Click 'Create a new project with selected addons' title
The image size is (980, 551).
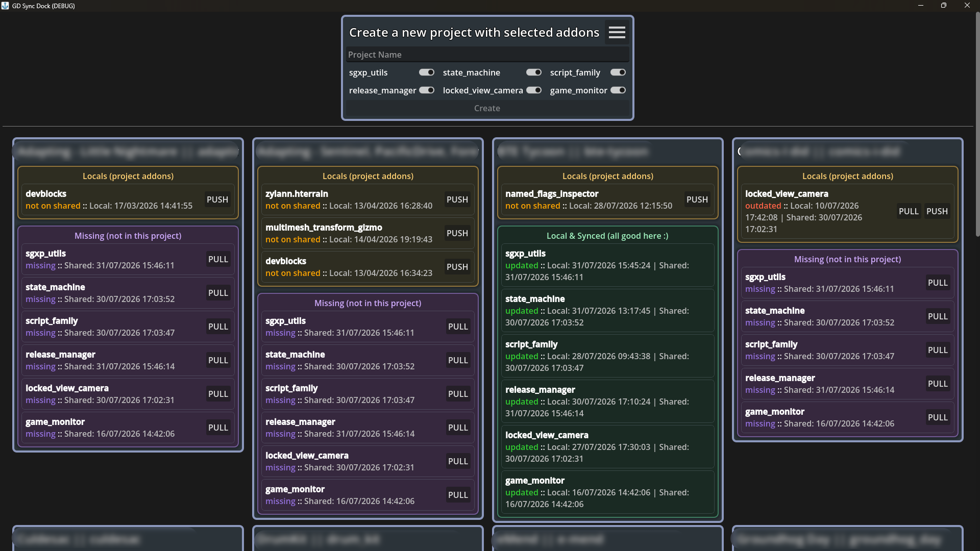click(474, 32)
